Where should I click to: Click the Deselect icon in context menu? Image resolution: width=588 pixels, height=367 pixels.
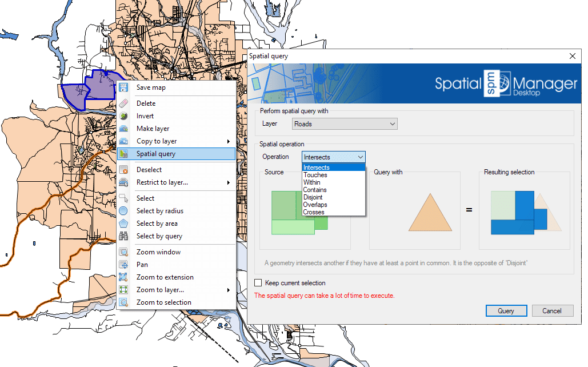123,170
